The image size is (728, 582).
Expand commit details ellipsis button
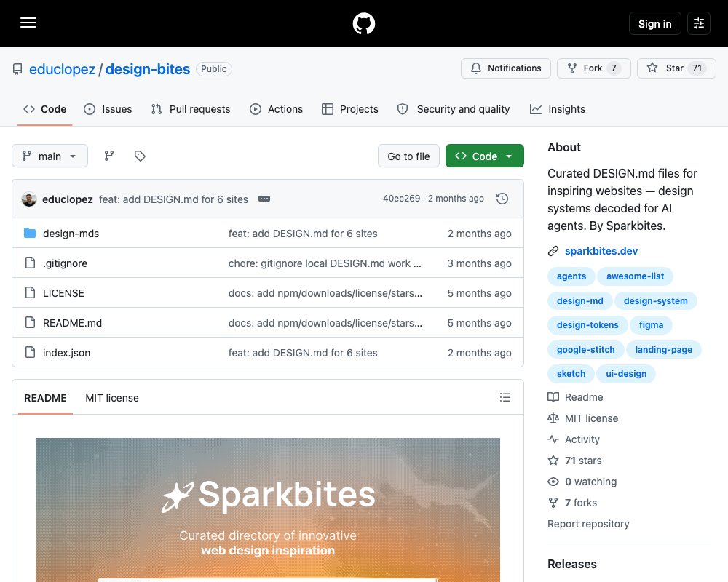pyautogui.click(x=264, y=199)
